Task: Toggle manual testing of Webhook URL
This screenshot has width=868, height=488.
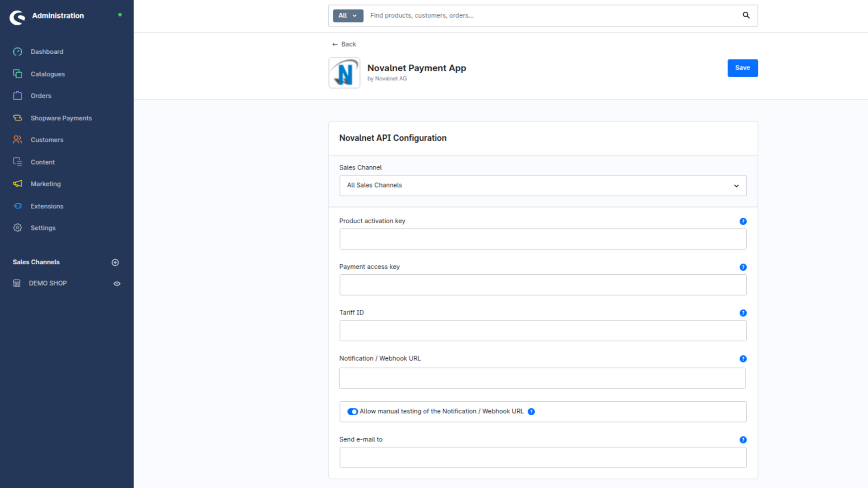Action: 353,412
